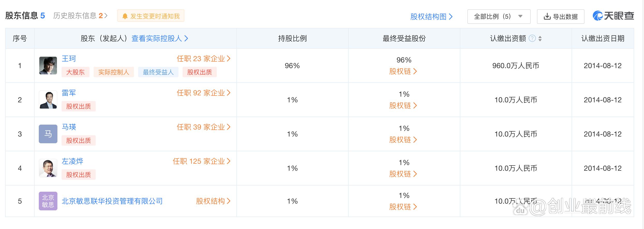Open 任职 125 家企业 for 左凌烨

201,161
